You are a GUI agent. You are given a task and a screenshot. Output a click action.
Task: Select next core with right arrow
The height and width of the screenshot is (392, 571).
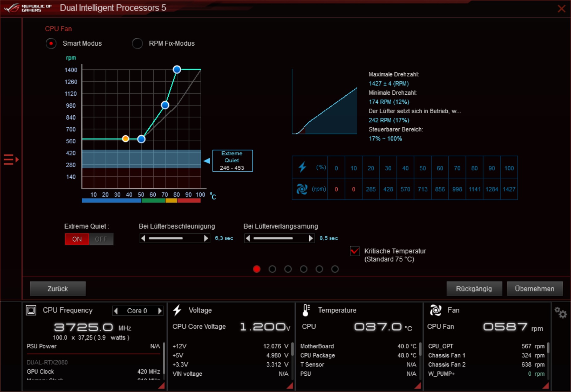tap(160, 311)
